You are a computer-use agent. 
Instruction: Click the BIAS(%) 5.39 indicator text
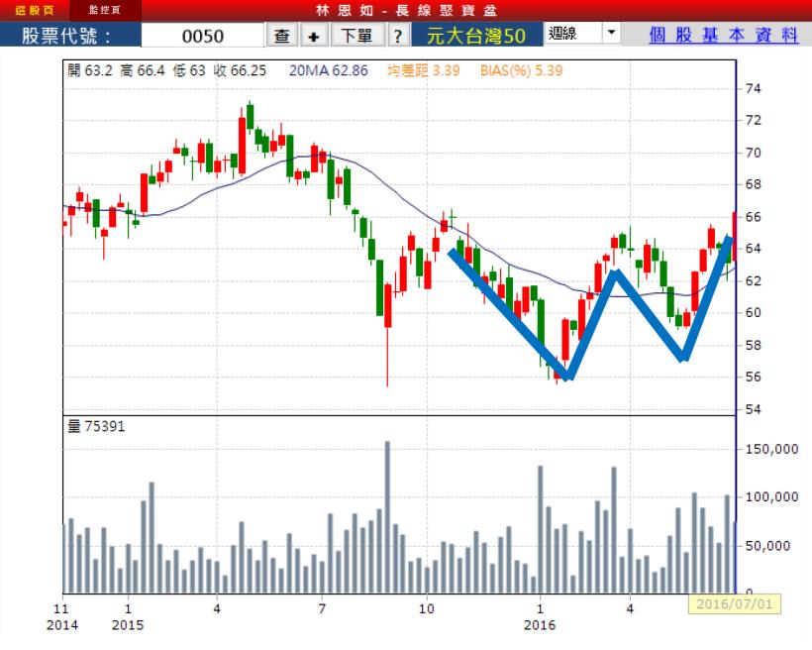point(521,70)
